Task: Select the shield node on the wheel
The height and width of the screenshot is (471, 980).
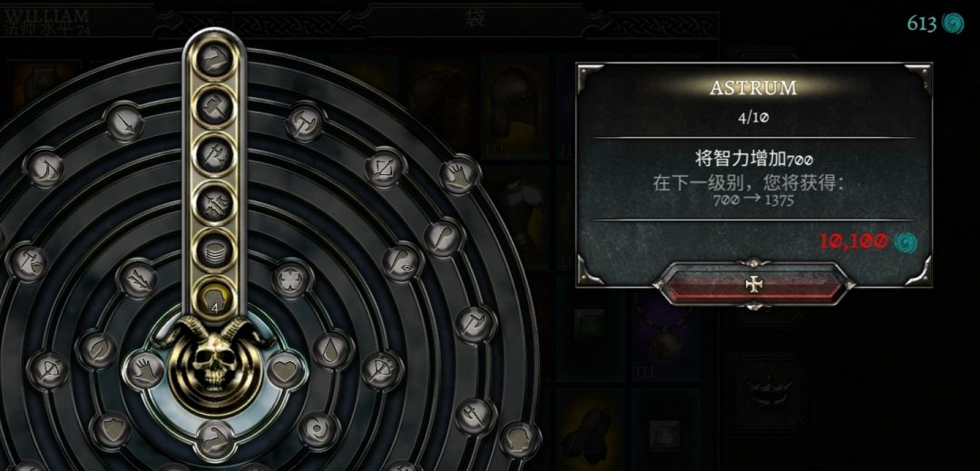Action: 111,430
